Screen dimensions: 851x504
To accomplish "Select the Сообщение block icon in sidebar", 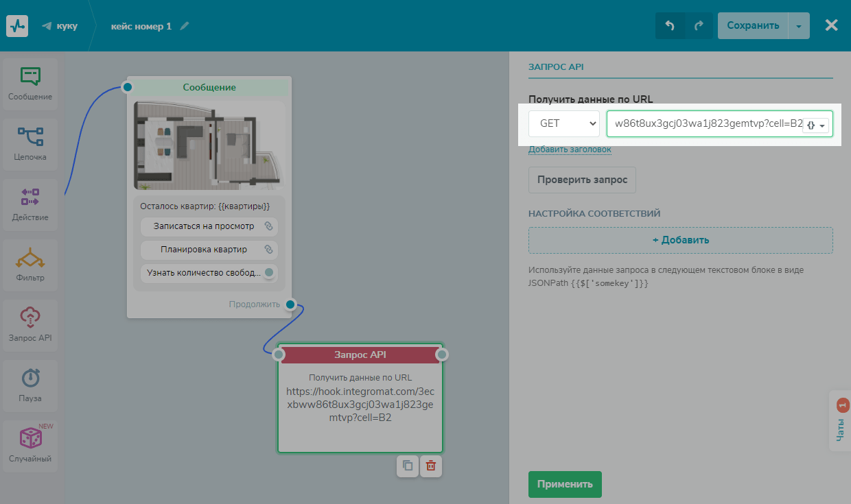I will tap(30, 84).
